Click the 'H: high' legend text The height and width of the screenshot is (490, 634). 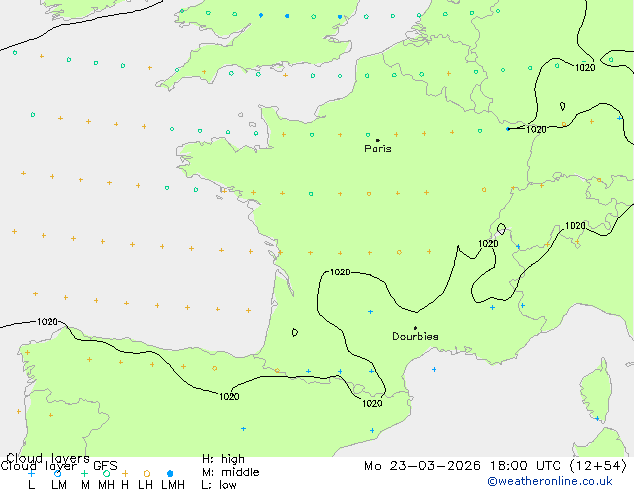[x=223, y=459]
